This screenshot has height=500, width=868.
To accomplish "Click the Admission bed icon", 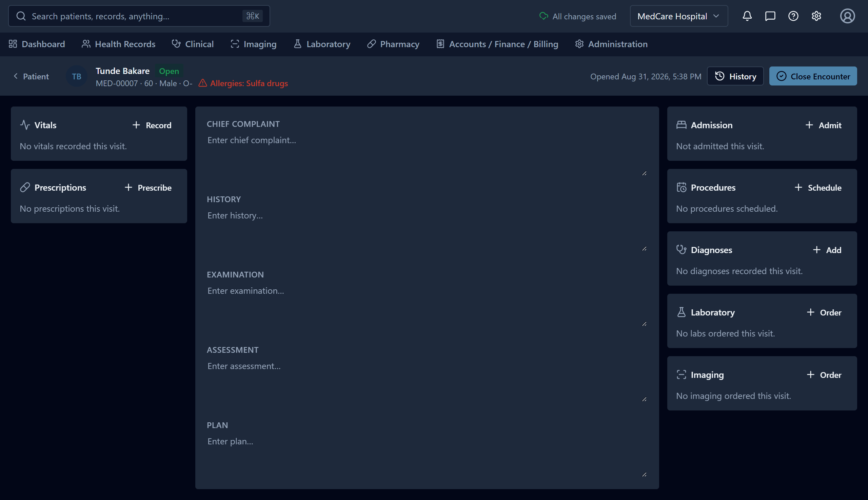I will (x=681, y=125).
